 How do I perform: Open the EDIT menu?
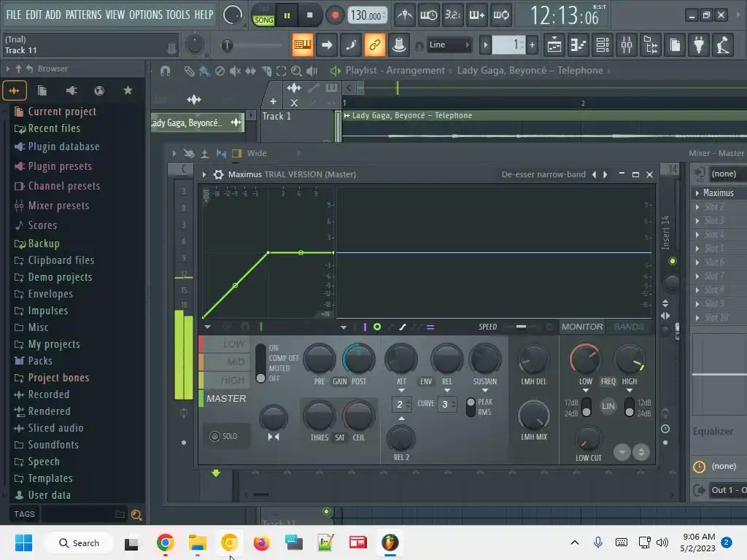34,15
